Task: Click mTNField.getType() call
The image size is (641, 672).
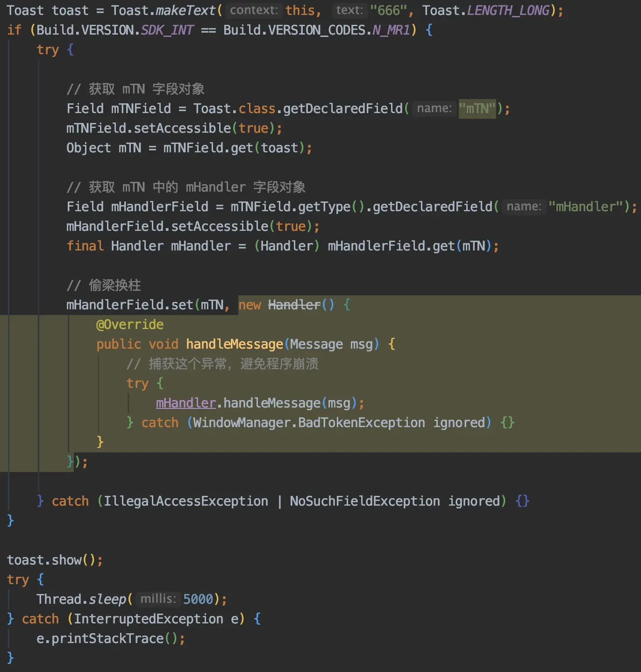Action: 298,207
